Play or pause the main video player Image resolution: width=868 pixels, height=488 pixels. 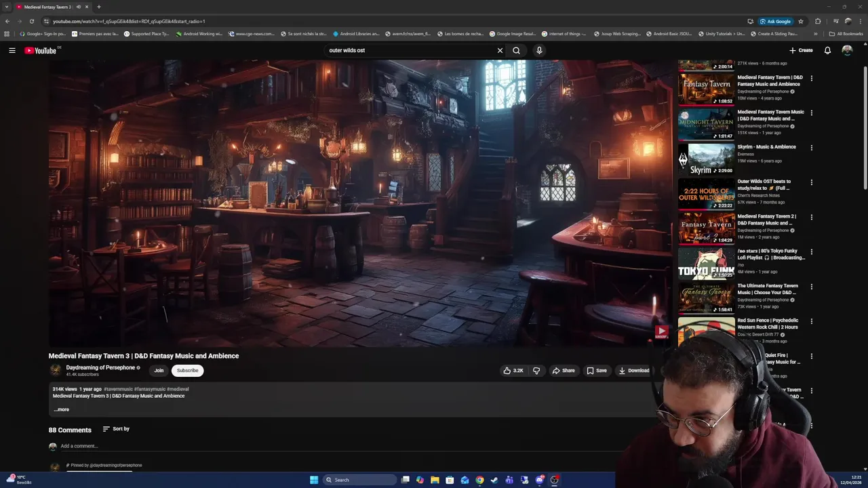point(359,203)
